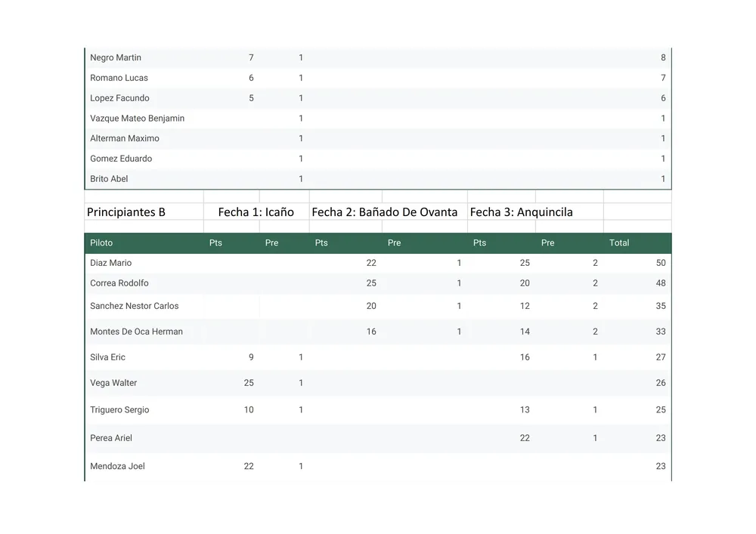Select the Diaz Mario name cell
This screenshot has width=756, height=534.
[110, 263]
